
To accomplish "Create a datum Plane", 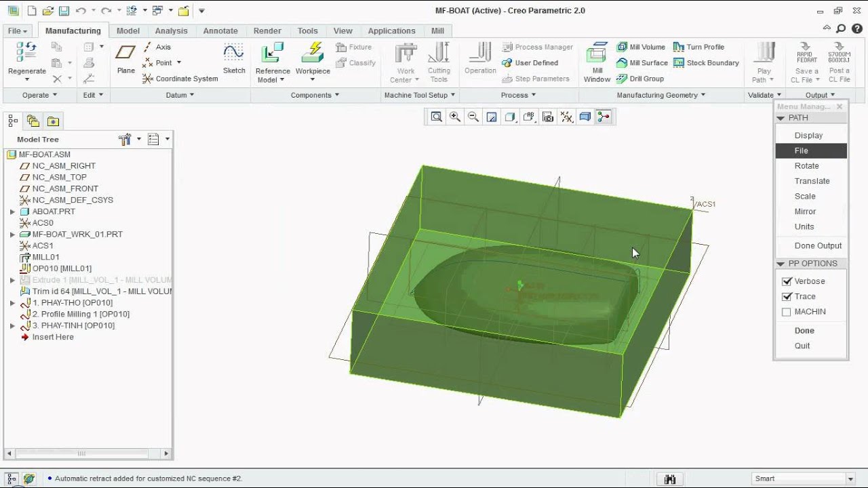I will pyautogui.click(x=125, y=52).
